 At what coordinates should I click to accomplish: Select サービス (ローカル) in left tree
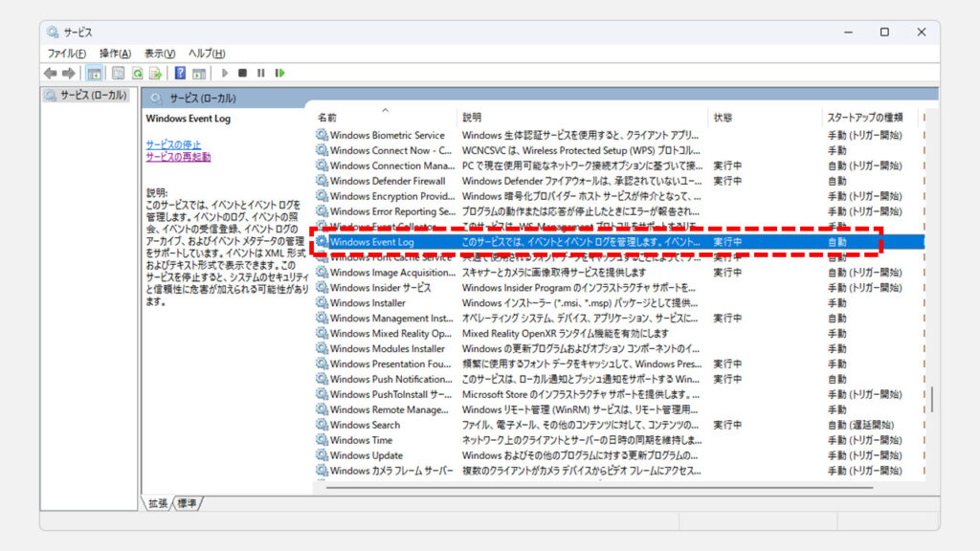coord(86,95)
